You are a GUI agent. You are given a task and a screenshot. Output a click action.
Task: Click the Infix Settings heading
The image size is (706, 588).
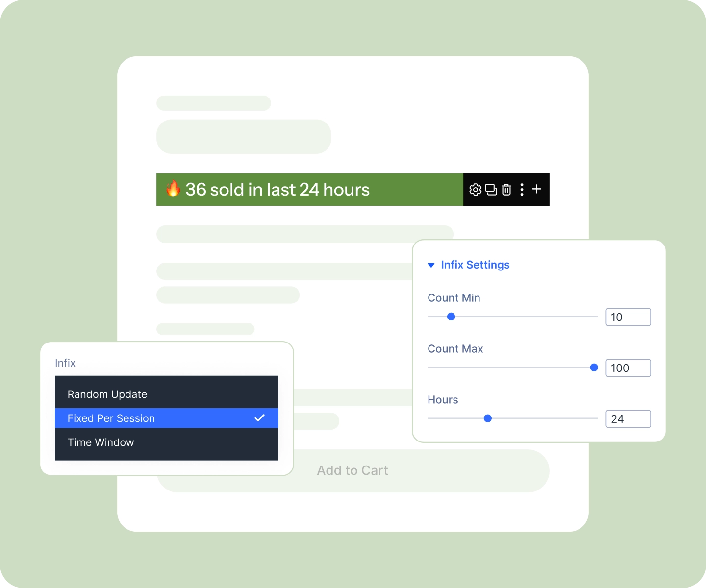point(475,265)
